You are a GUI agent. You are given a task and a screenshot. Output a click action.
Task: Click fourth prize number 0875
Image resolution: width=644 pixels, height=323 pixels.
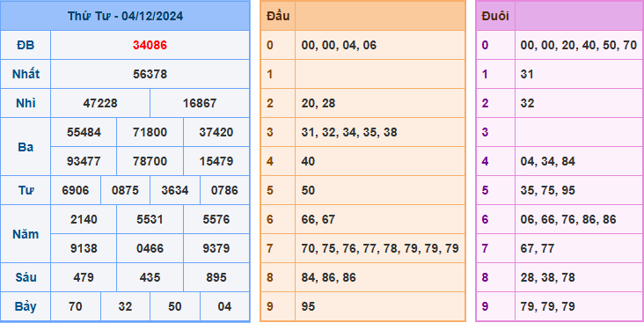pyautogui.click(x=125, y=190)
